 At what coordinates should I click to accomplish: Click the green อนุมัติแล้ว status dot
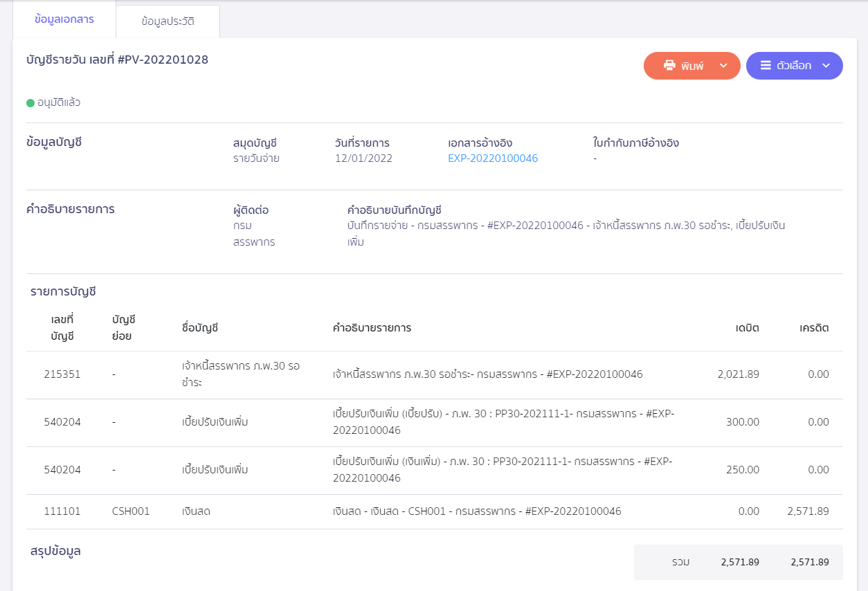click(30, 103)
